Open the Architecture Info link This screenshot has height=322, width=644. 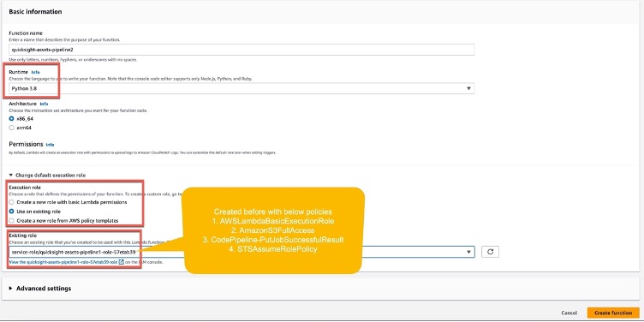44,104
